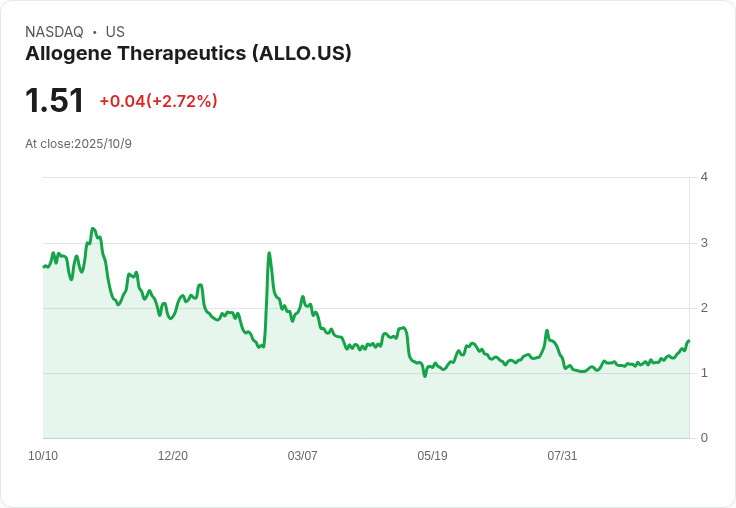Viewport: 736px width, 508px height.
Task: Select the 12/20 date on x-axis
Action: point(173,456)
